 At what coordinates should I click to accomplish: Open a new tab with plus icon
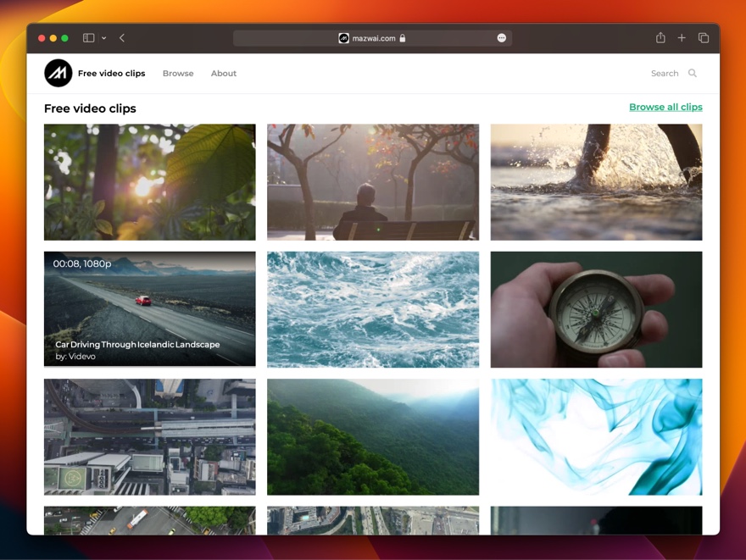pyautogui.click(x=682, y=38)
